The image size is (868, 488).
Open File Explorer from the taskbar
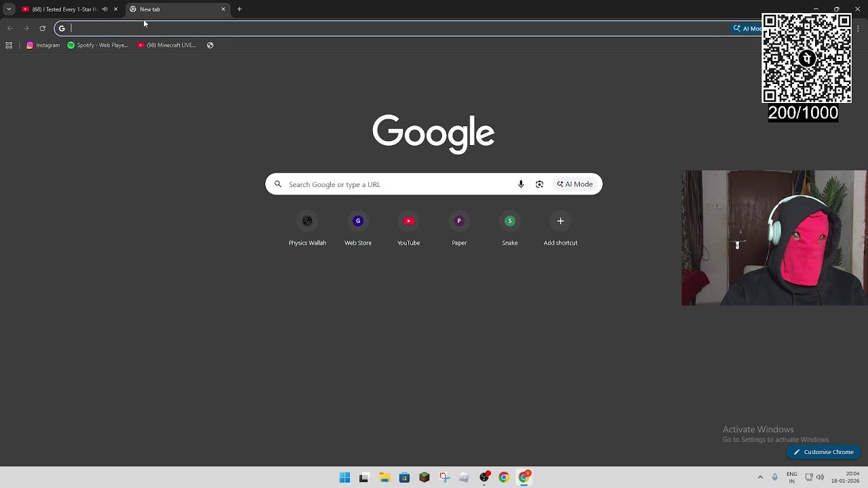(x=384, y=478)
